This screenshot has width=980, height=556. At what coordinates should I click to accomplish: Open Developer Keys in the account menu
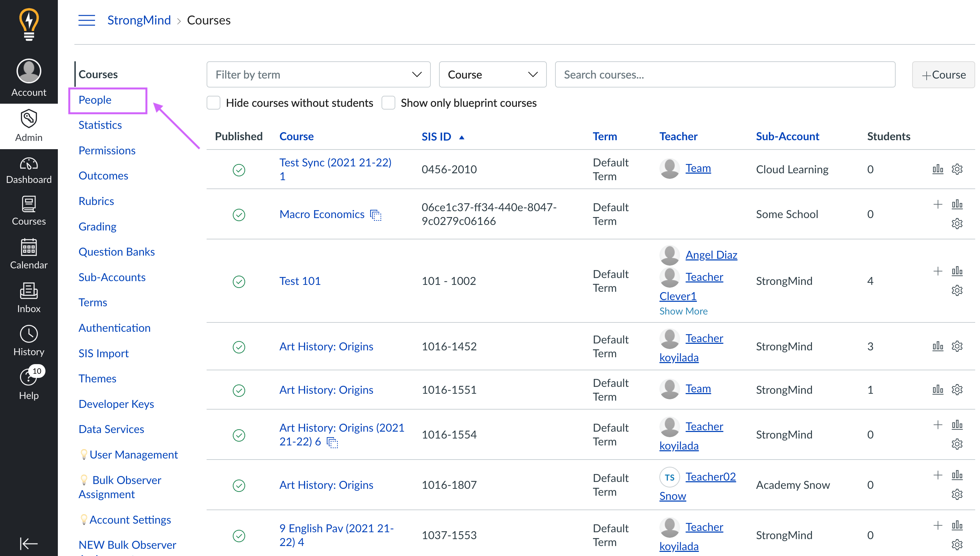click(116, 404)
